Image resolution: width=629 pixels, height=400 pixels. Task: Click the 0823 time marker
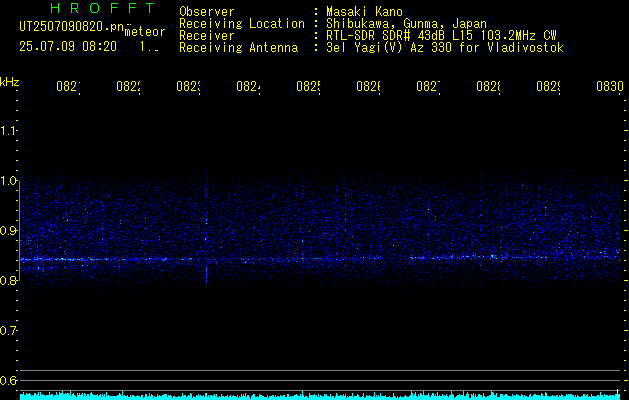point(188,87)
